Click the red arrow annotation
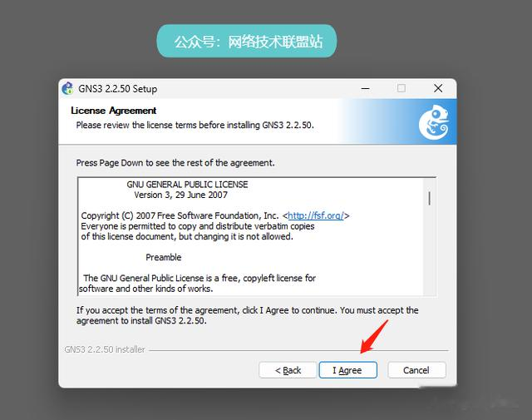 pos(374,337)
